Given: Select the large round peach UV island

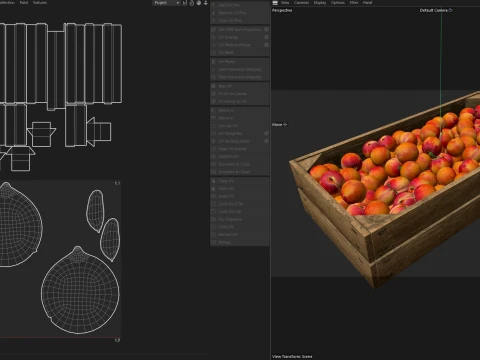Looking at the screenshot, I should pyautogui.click(x=80, y=291).
